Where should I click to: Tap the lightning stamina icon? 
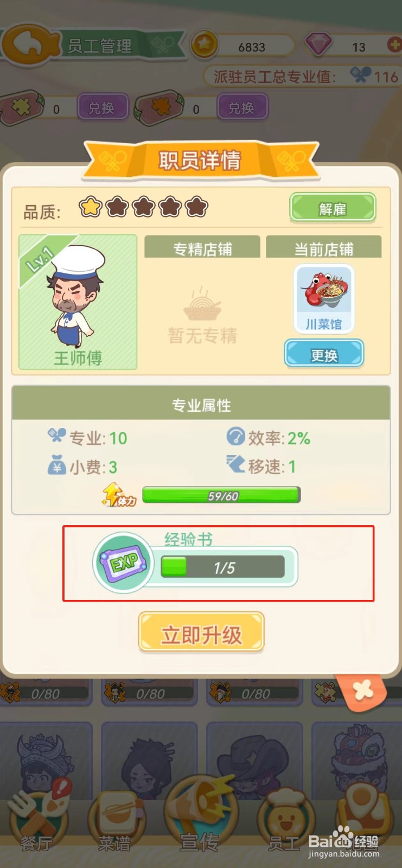pyautogui.click(x=118, y=495)
